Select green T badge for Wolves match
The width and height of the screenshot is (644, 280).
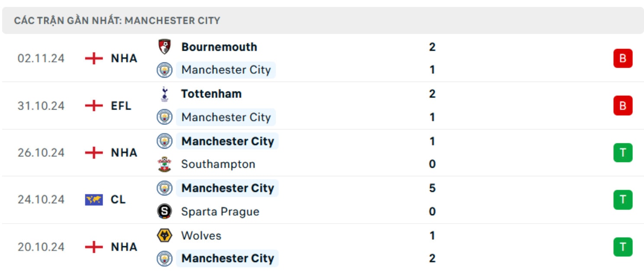click(x=623, y=247)
